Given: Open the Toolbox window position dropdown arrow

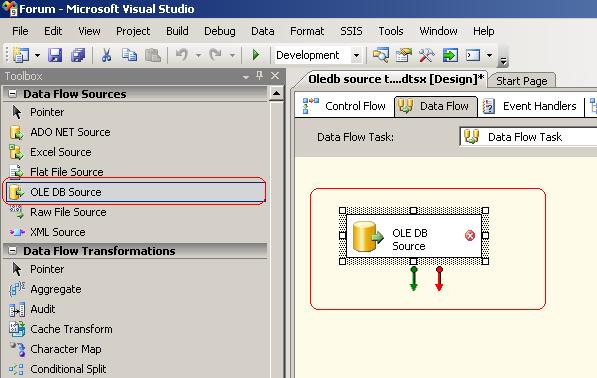Looking at the screenshot, I should 246,77.
